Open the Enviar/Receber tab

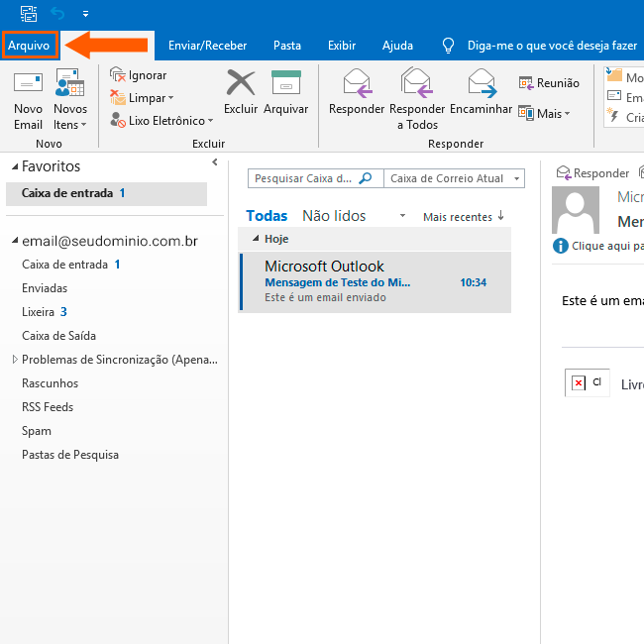(x=207, y=46)
